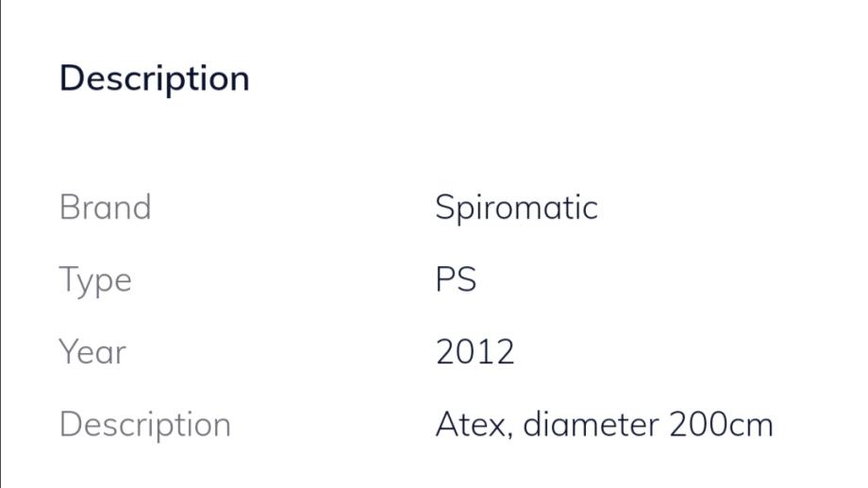The height and width of the screenshot is (488, 868).
Task: Click the Brand field label
Action: (x=105, y=207)
